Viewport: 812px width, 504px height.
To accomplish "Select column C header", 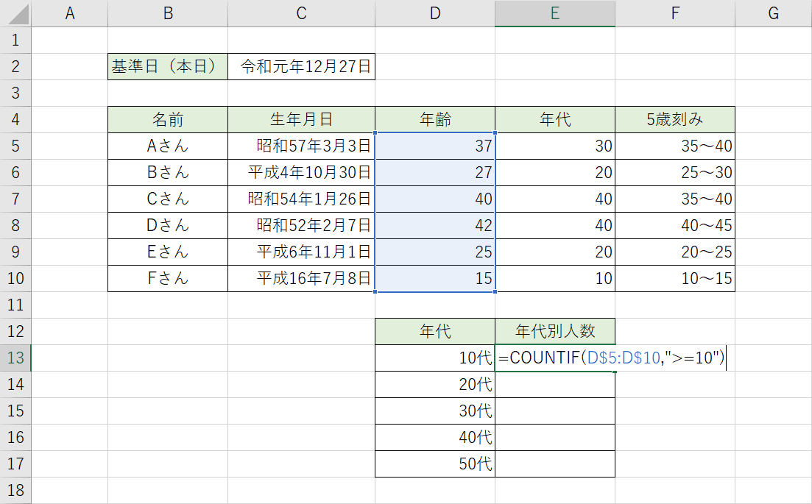I will pyautogui.click(x=301, y=13).
